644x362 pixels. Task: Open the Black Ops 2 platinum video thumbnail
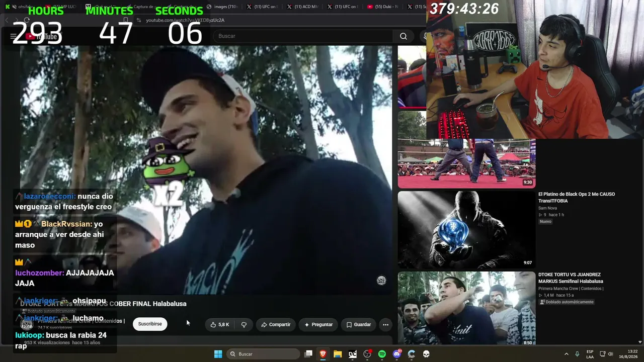(x=466, y=230)
